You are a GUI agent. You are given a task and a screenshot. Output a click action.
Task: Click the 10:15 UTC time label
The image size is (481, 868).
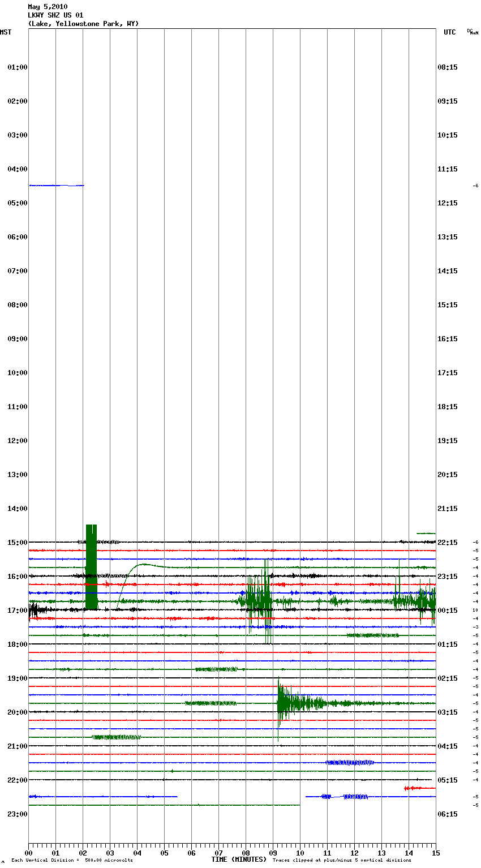[448, 135]
